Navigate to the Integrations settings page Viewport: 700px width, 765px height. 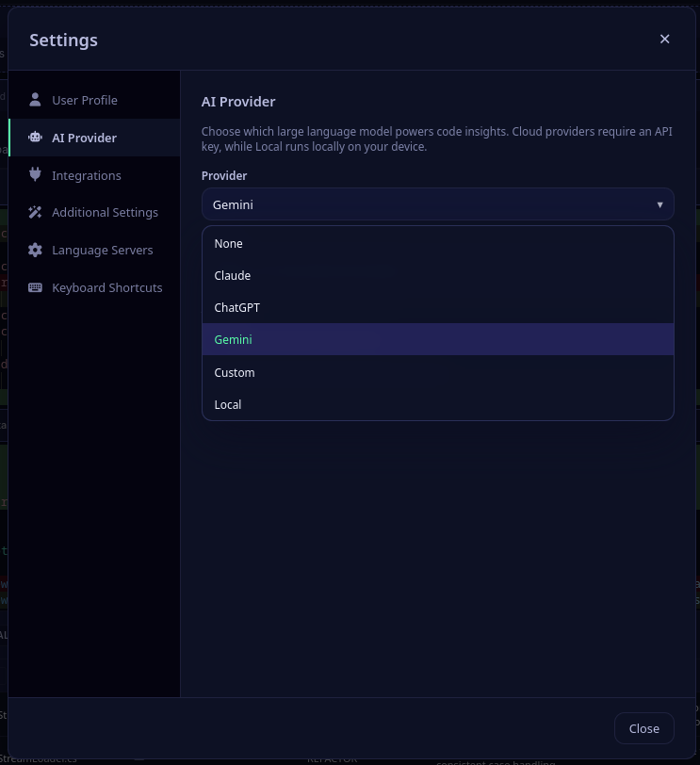point(89,174)
